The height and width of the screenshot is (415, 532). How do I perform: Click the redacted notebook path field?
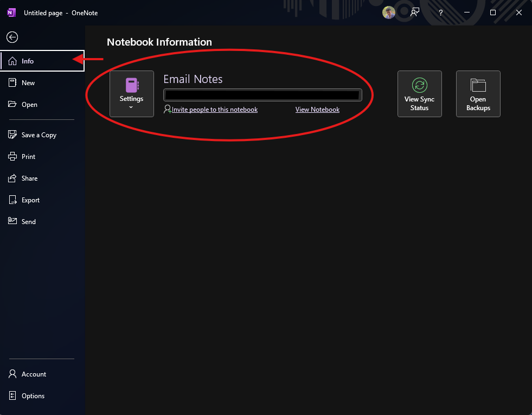click(262, 95)
